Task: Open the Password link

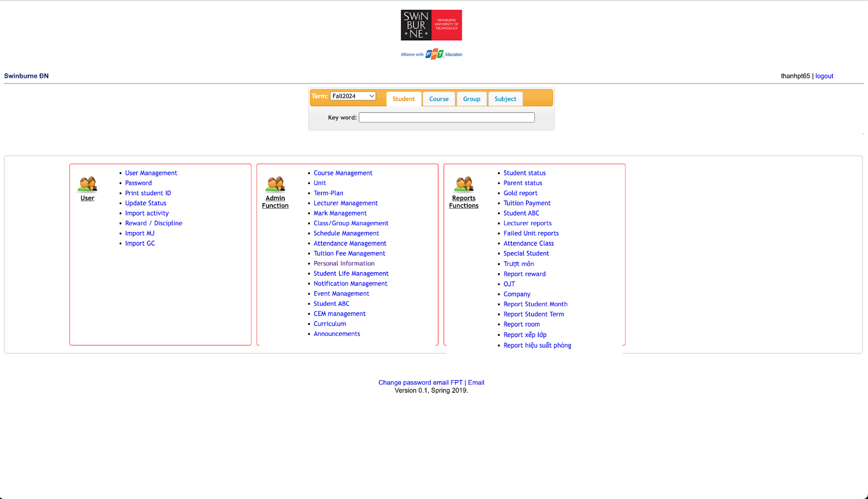Action: [138, 183]
